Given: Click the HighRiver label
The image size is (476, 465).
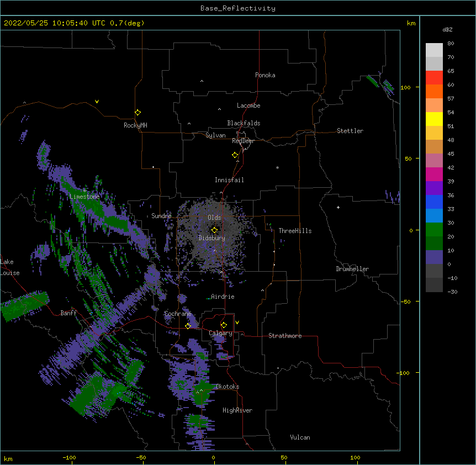Looking at the screenshot, I should (237, 410).
